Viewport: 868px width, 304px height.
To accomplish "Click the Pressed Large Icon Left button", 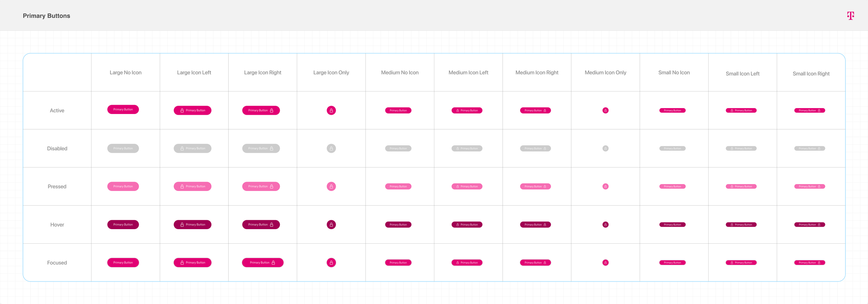I will pyautogui.click(x=192, y=186).
